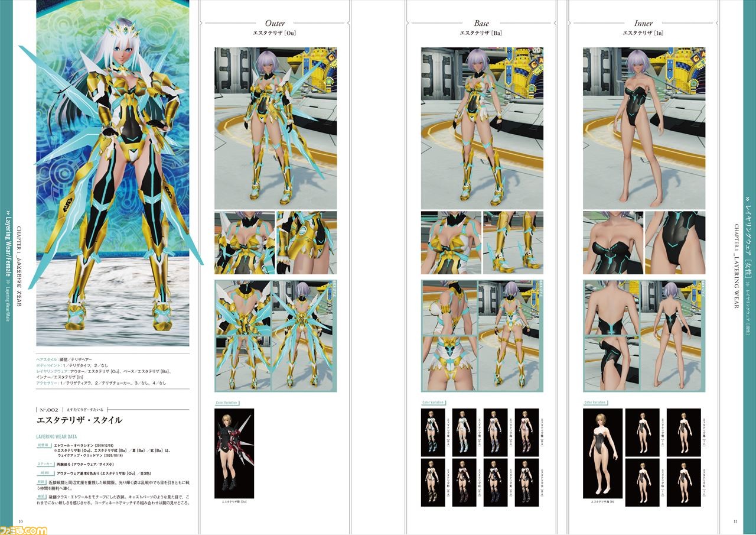
Task: Click the 'エスタテリザ・スタイル' title
Action: (x=79, y=421)
